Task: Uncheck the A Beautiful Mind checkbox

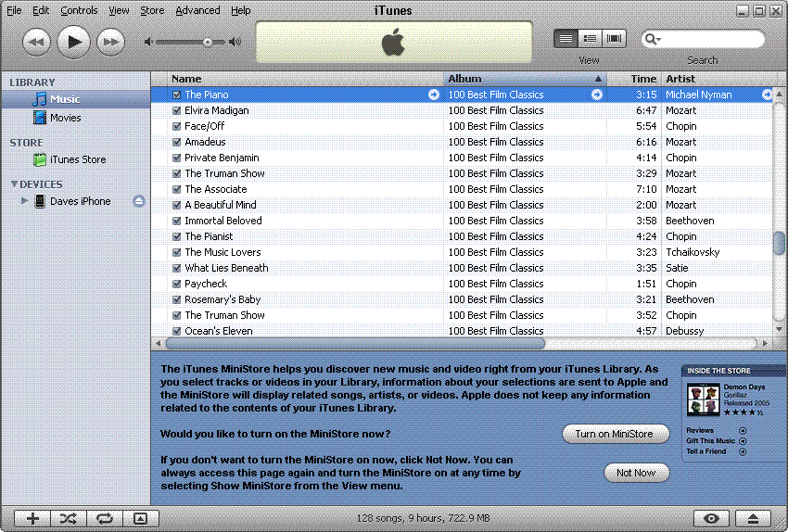Action: tap(176, 205)
